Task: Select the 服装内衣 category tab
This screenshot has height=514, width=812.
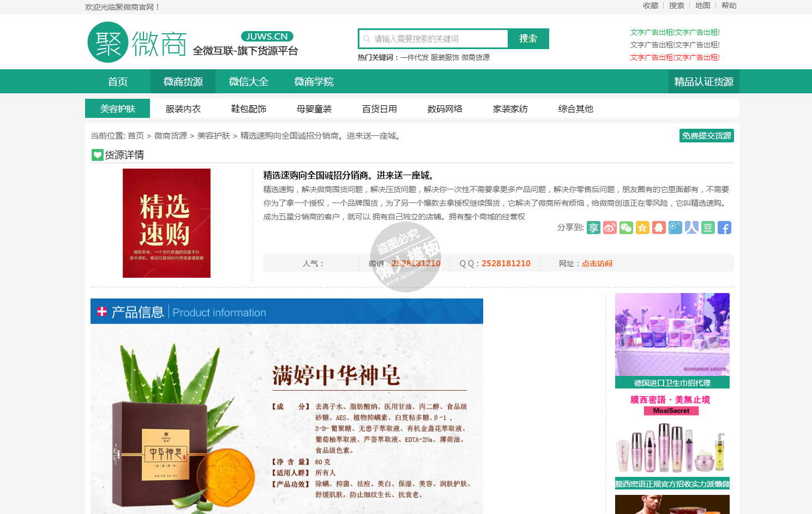Action: [183, 109]
